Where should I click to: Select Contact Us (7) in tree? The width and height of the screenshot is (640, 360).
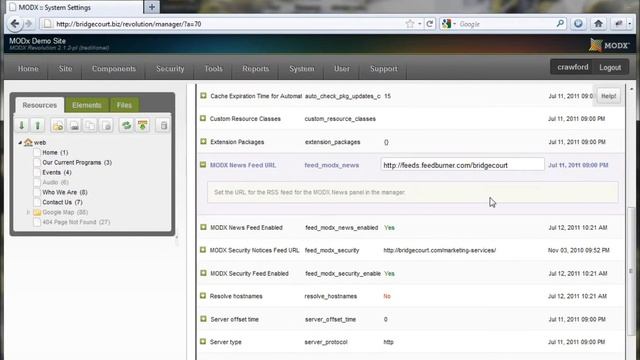(62, 202)
